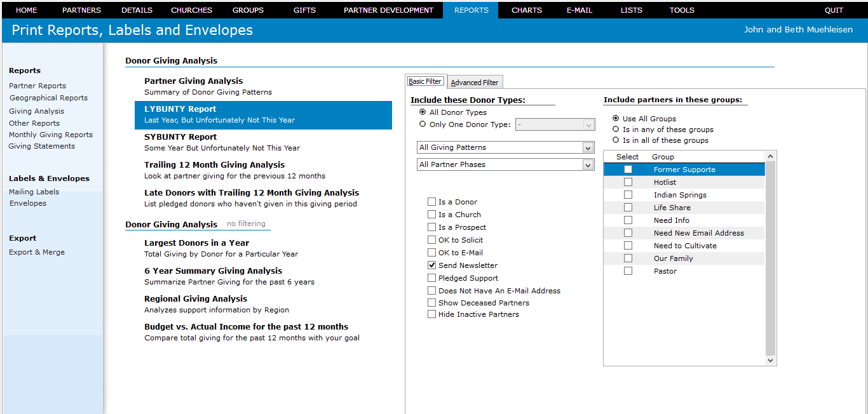
Task: Select the LYBUNTY Report
Action: tap(263, 115)
